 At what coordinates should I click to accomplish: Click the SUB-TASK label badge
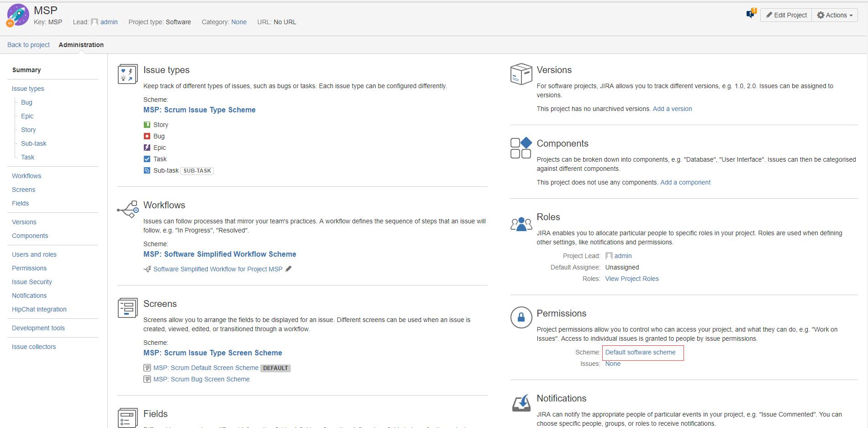click(x=197, y=171)
